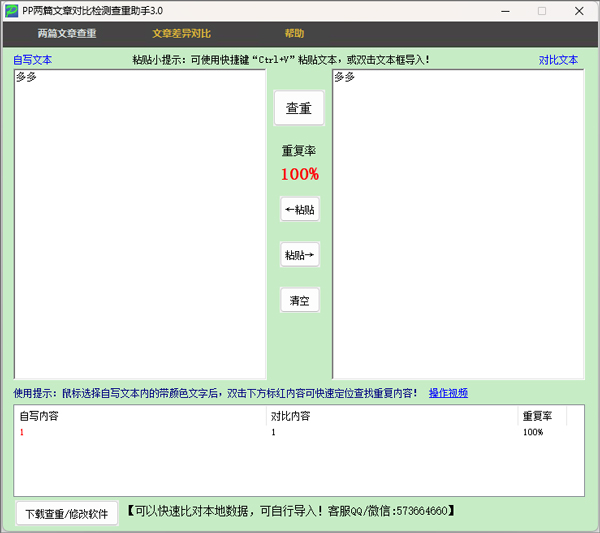Click the 下载查重/修改软件 button
Viewport: 600px width, 533px height.
tap(67, 514)
